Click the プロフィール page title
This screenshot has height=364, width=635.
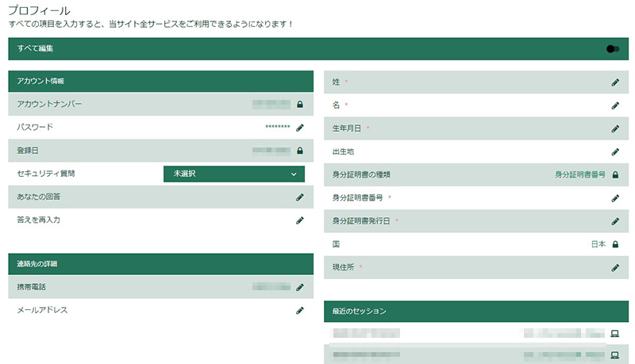(x=39, y=10)
